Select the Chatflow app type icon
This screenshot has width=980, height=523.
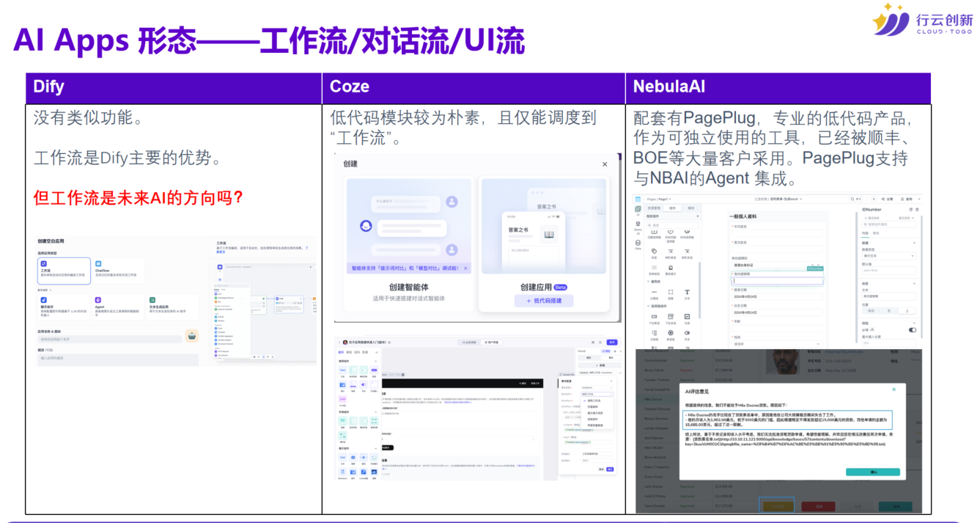click(x=98, y=264)
